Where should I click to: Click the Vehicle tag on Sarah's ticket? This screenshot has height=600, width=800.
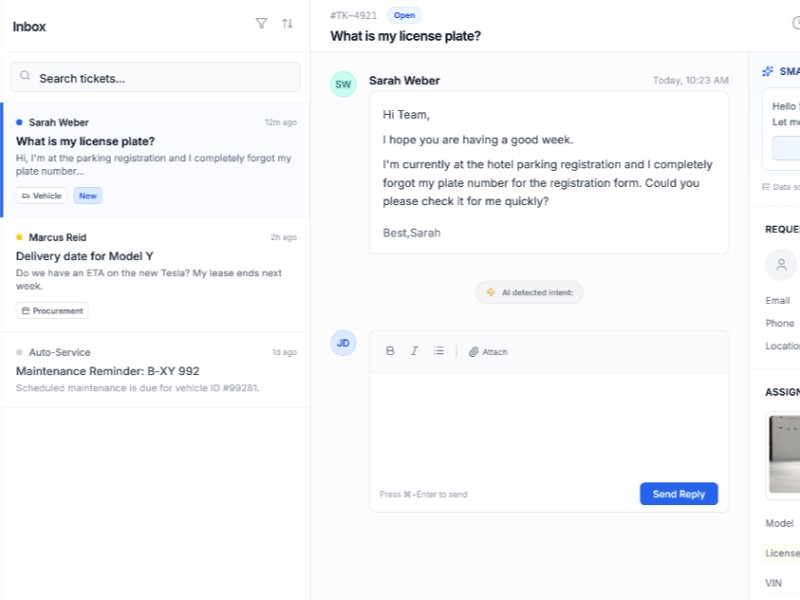(41, 196)
